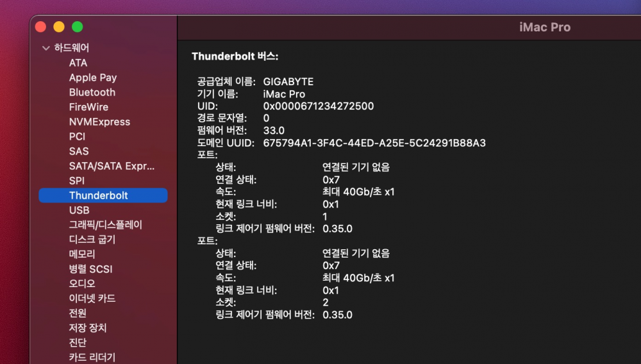Select 오디오 in the hardware list
The height and width of the screenshot is (364, 641).
(x=82, y=283)
